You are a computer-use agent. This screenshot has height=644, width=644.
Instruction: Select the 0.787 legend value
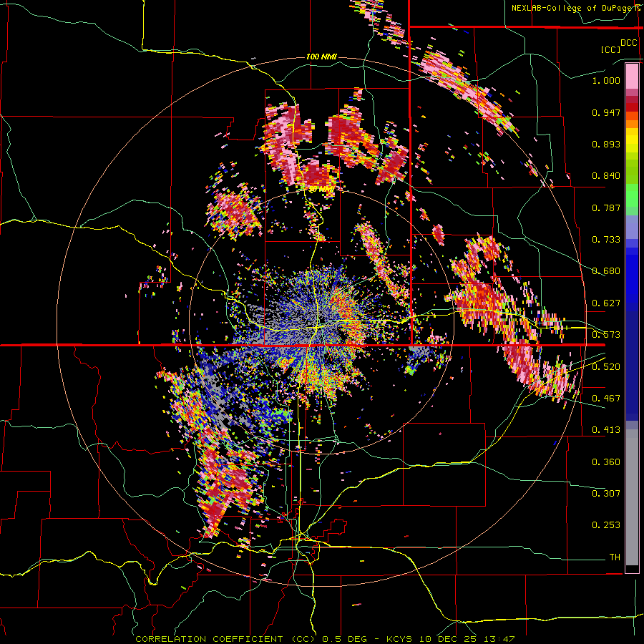tap(606, 208)
